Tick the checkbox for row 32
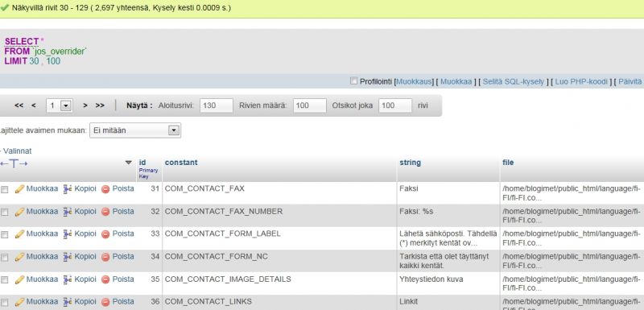Screen dimensions: 644x310 tap(5, 213)
